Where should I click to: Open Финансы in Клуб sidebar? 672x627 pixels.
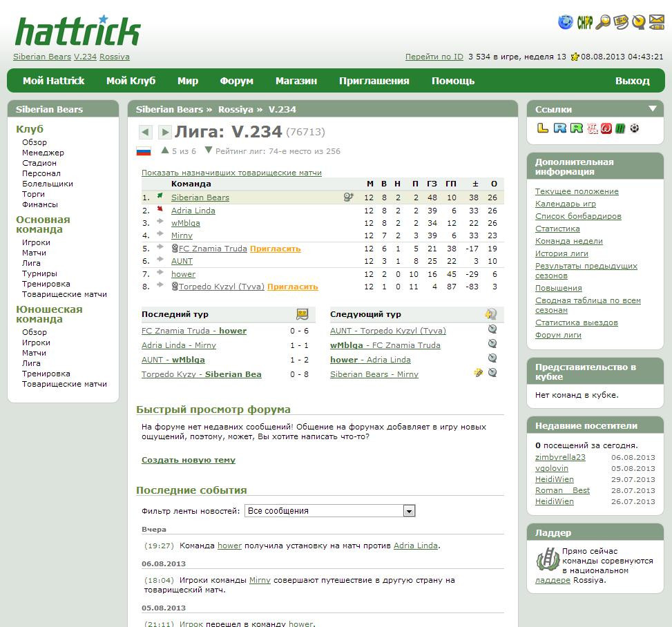click(40, 204)
